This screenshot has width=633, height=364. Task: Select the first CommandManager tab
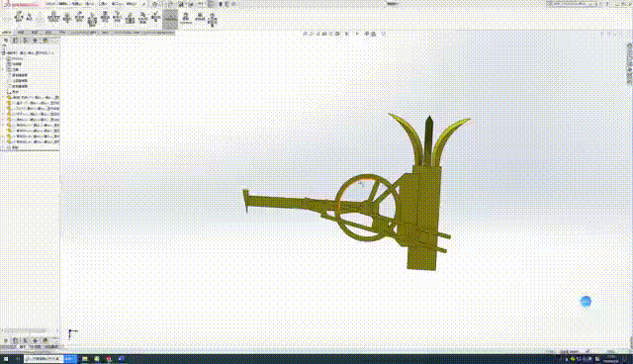pos(7,33)
